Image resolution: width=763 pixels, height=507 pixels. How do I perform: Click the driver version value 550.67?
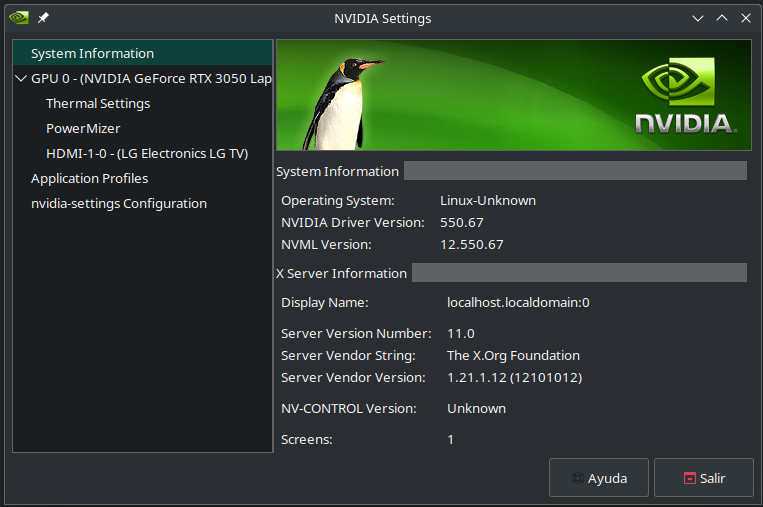pyautogui.click(x=461, y=222)
